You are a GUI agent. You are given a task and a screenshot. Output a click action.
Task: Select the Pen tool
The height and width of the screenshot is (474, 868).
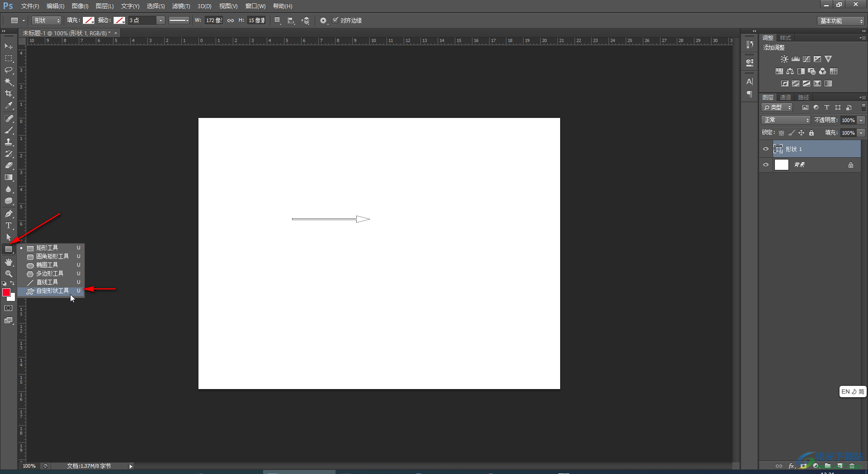pyautogui.click(x=9, y=214)
